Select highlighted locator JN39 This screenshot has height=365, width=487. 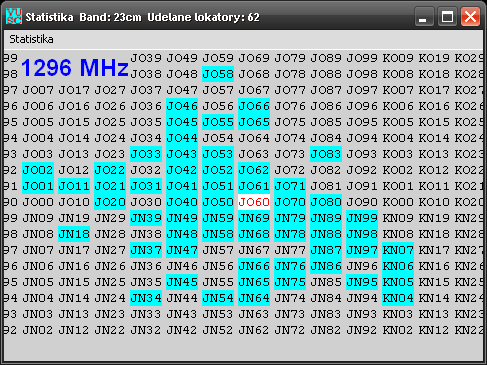point(146,218)
